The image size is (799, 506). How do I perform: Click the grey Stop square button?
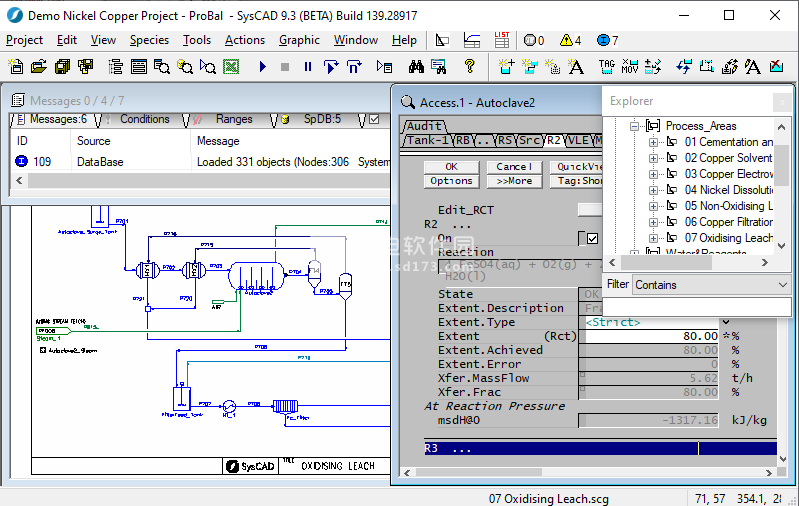(285, 67)
